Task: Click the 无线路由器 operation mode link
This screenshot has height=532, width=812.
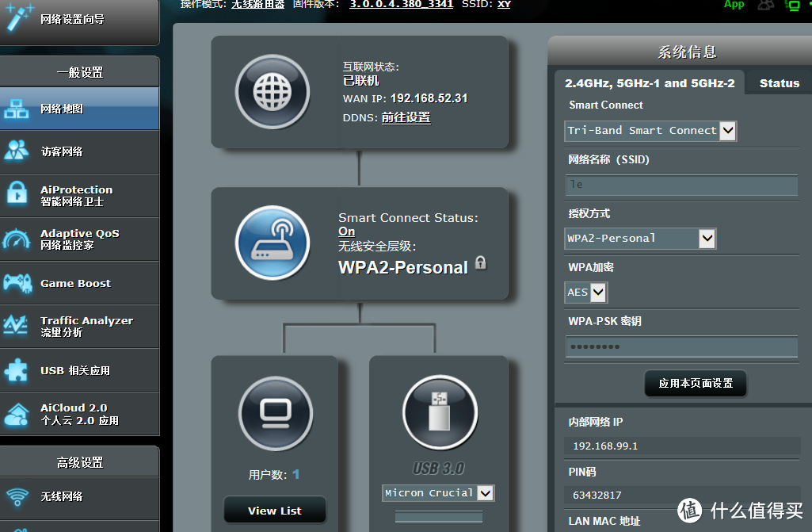Action: (x=258, y=4)
